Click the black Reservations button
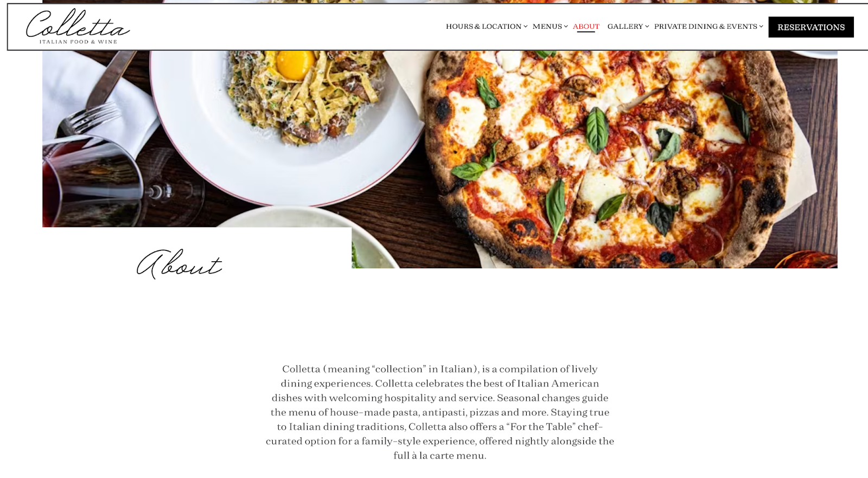Image resolution: width=868 pixels, height=478 pixels. [x=811, y=27]
